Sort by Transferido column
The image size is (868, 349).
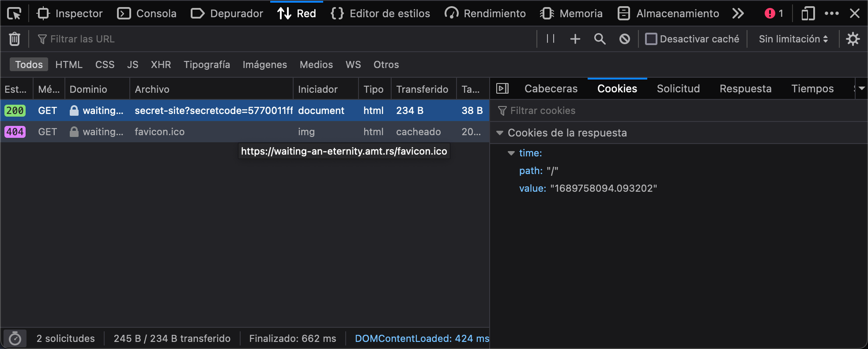424,89
